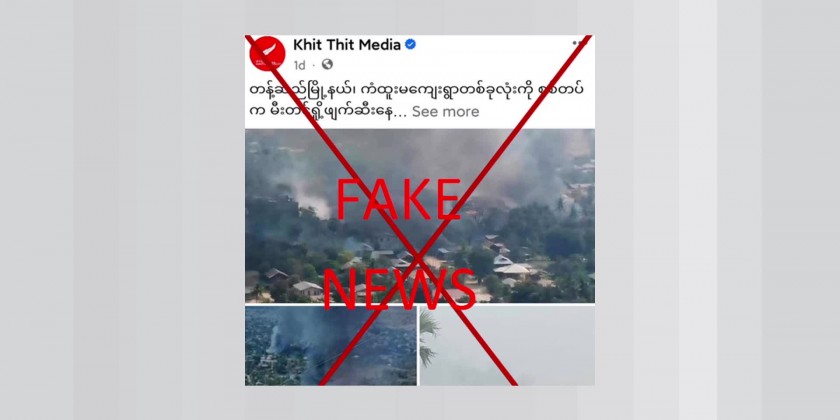Click the blue verified badge
This screenshot has height=420, width=840.
pos(410,44)
